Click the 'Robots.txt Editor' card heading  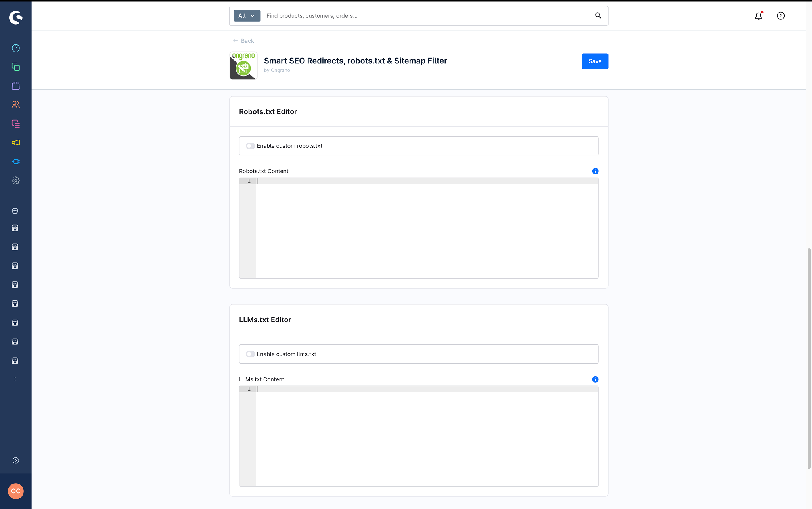pyautogui.click(x=268, y=112)
